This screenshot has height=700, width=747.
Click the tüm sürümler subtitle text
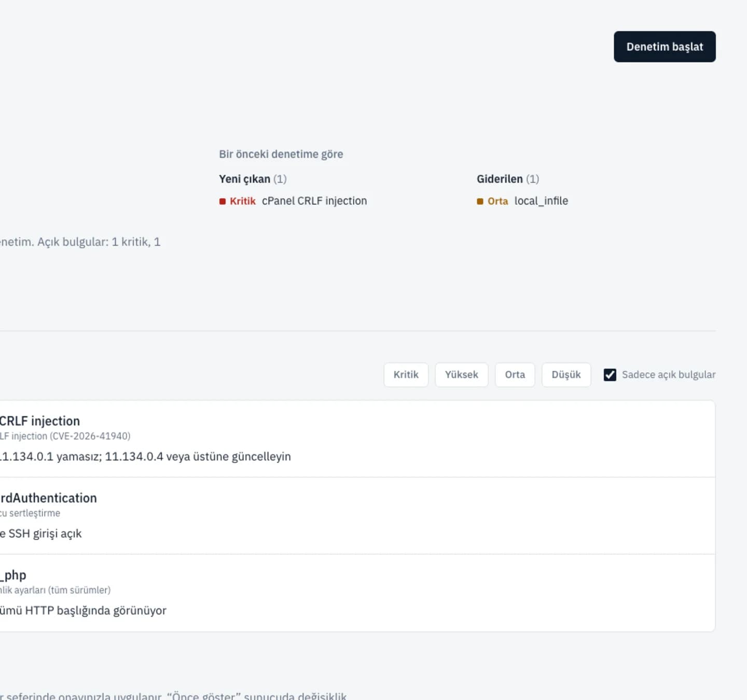[x=55, y=590]
